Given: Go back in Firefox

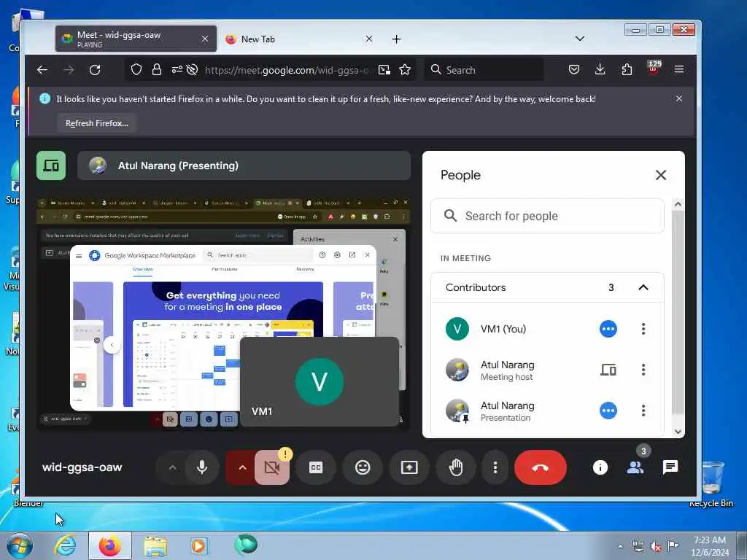Looking at the screenshot, I should pos(42,70).
